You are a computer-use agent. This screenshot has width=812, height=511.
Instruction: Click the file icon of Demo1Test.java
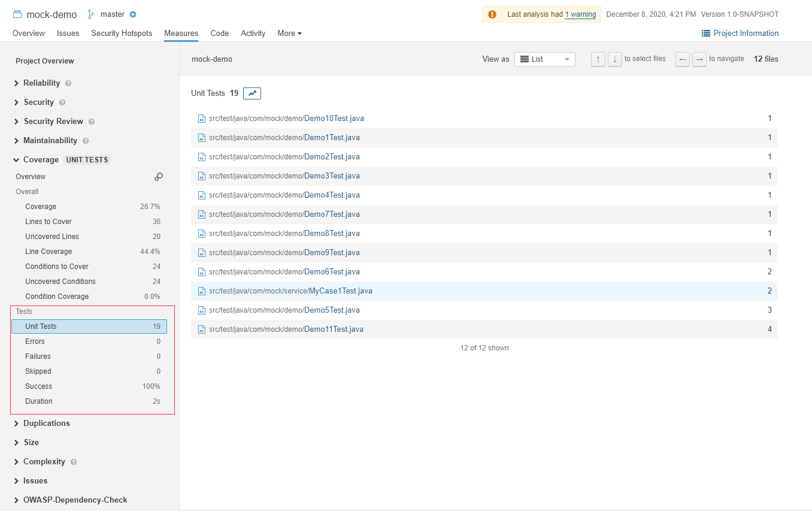[x=202, y=138]
